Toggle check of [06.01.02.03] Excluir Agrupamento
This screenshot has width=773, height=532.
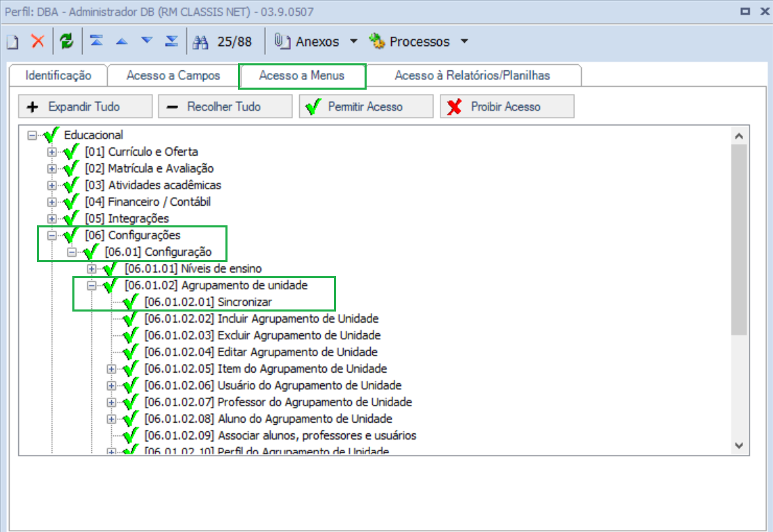pyautogui.click(x=131, y=335)
